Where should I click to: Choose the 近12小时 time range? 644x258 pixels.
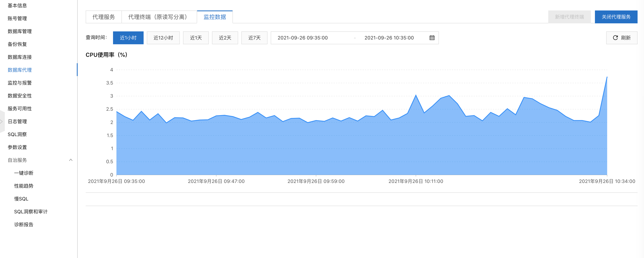(x=163, y=38)
